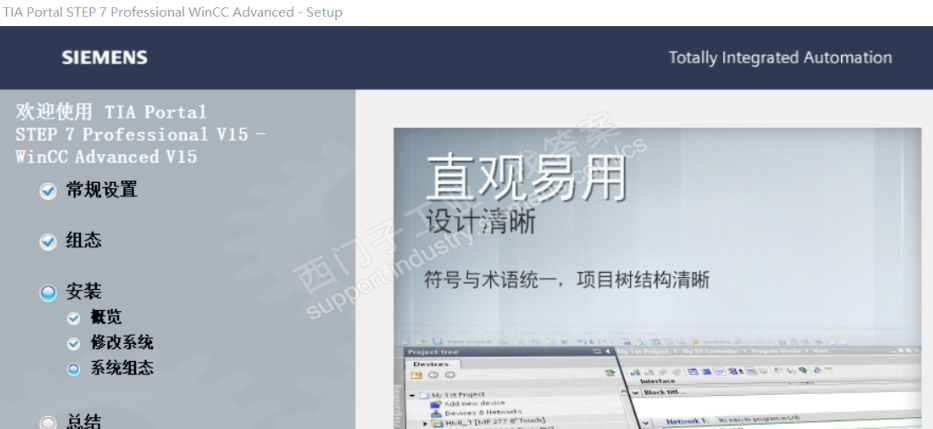Click the gray circle icon beside 总结

point(48,422)
